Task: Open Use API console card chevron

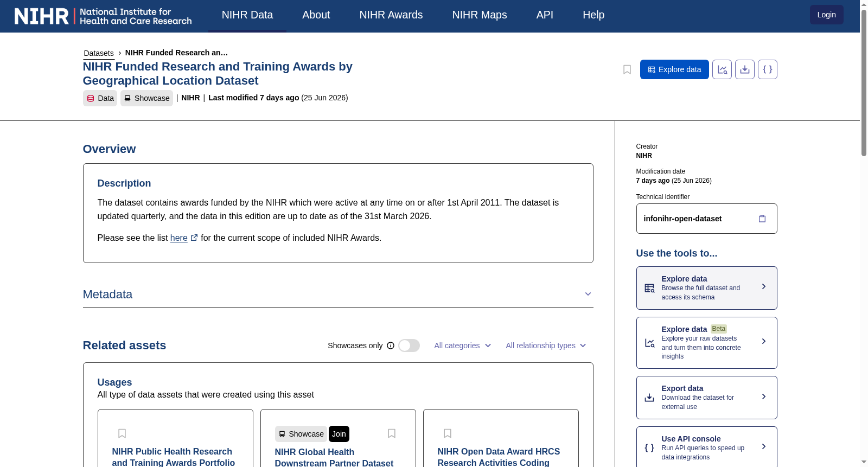Action: [764, 446]
